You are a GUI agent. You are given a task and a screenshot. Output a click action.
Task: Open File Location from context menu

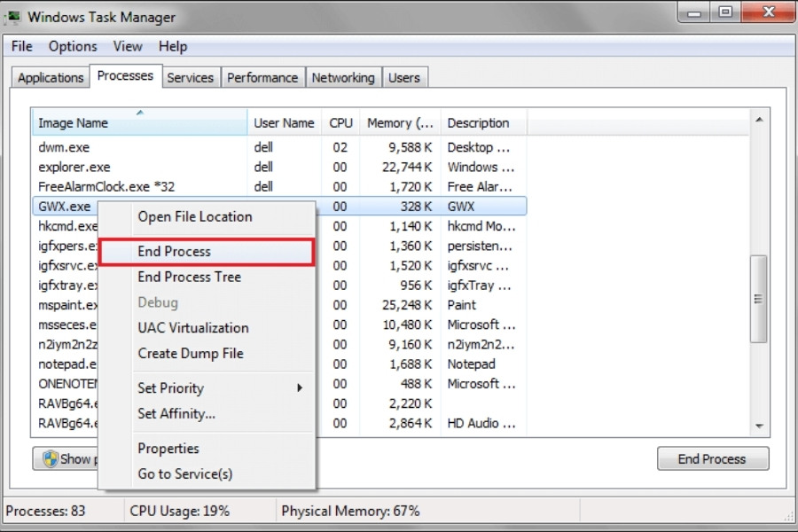coord(194,216)
